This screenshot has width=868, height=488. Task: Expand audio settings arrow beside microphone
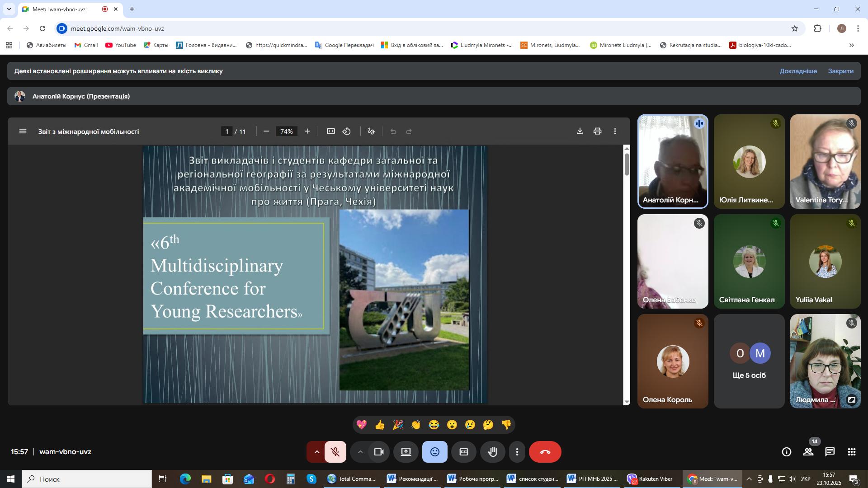316,452
